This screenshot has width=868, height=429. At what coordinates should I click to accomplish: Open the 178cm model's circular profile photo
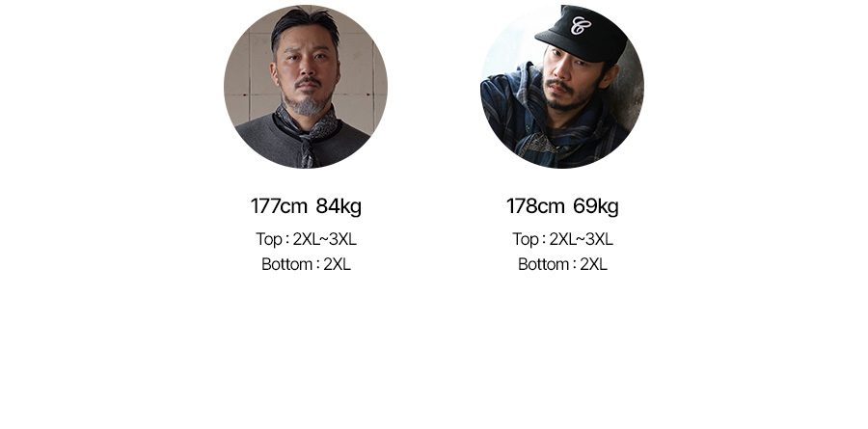click(562, 87)
